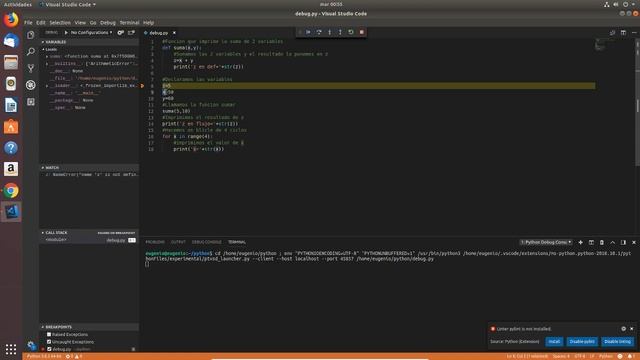This screenshot has height=360, width=640.
Task: Stop debugging with the red square
Action: click(x=362, y=32)
